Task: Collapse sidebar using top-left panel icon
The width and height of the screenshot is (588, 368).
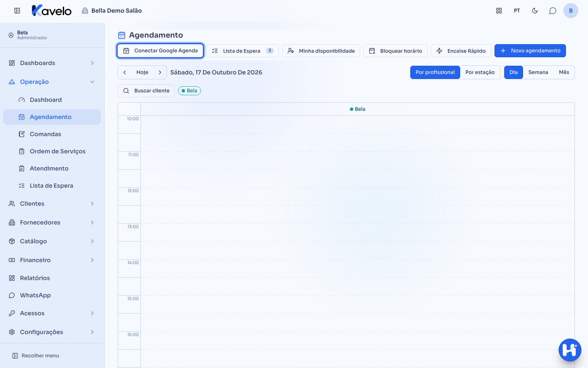Action: [17, 11]
